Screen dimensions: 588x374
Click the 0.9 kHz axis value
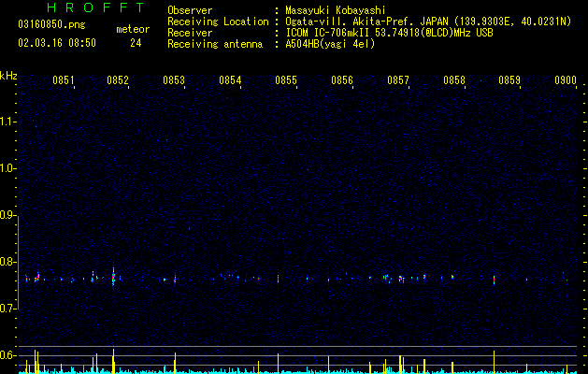[x=8, y=215]
